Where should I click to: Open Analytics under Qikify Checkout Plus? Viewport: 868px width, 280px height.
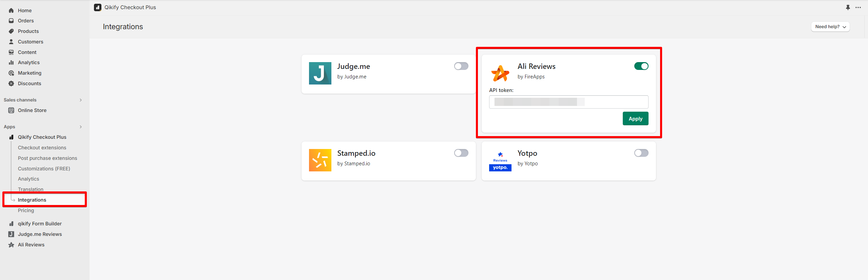pos(28,179)
